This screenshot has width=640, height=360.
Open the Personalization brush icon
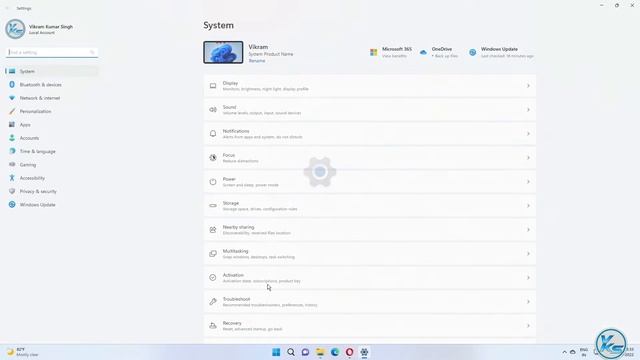pyautogui.click(x=12, y=111)
